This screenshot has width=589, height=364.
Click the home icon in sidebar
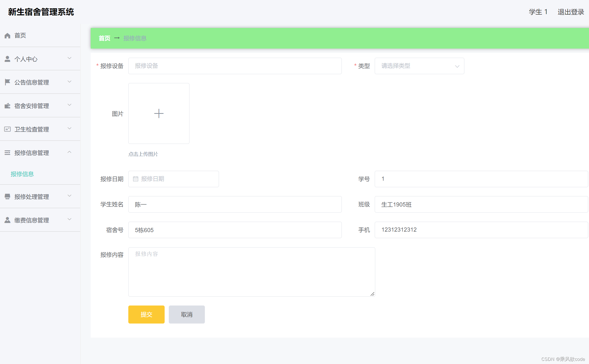pos(7,36)
